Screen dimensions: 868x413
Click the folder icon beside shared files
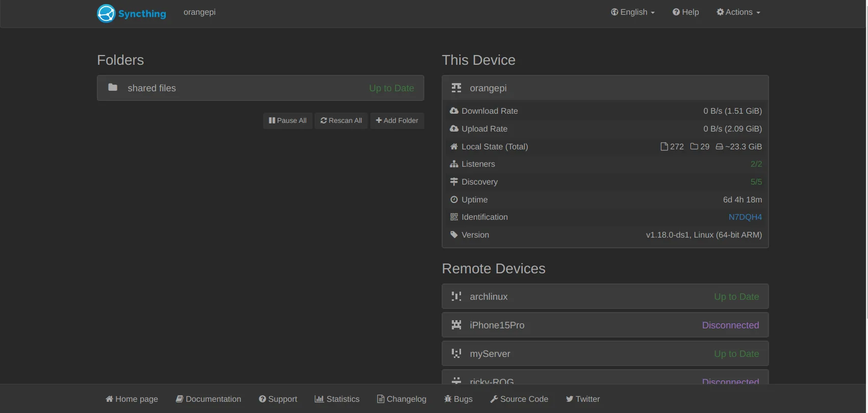point(113,88)
